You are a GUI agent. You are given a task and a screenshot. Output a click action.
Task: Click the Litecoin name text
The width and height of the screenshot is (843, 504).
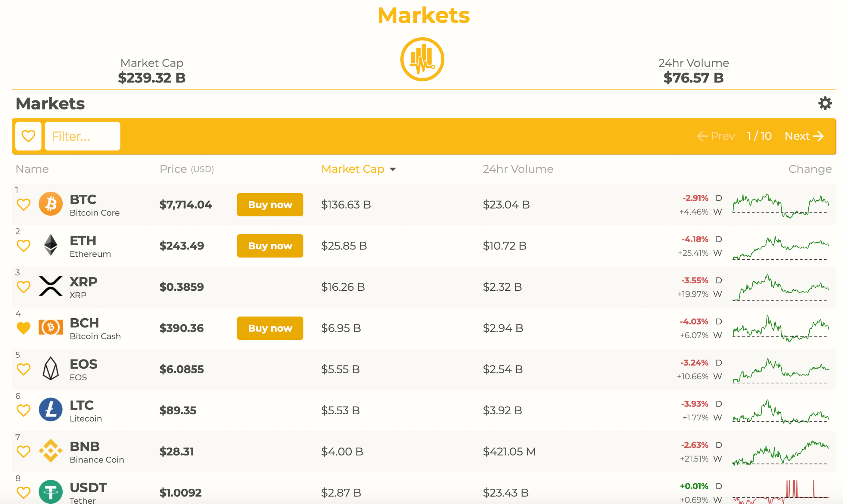click(86, 419)
